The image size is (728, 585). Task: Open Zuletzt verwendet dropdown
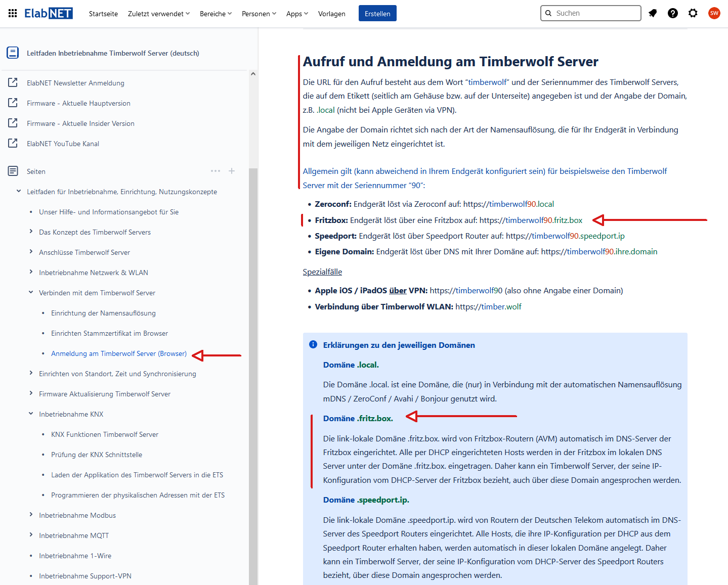point(159,14)
